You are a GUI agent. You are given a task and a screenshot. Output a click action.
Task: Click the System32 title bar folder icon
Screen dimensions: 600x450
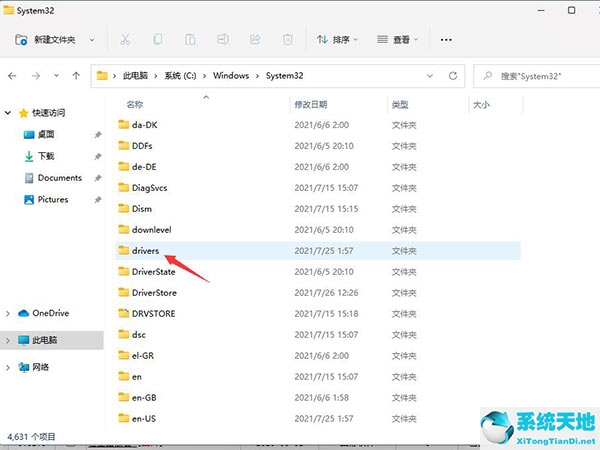[x=8, y=10]
